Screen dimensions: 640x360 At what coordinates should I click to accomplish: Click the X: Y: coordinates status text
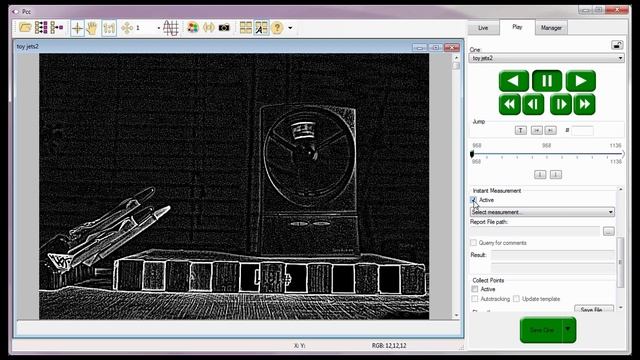point(300,346)
